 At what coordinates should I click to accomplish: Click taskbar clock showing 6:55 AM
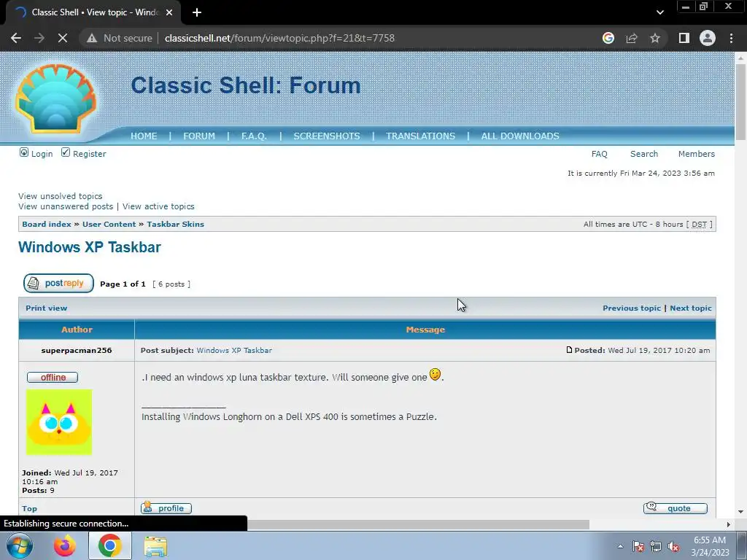tap(710, 546)
